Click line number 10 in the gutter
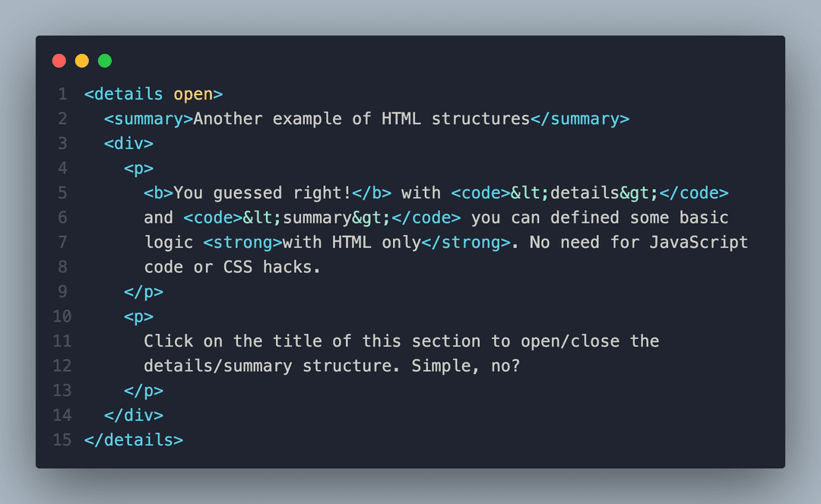821x504 pixels. pyautogui.click(x=62, y=316)
